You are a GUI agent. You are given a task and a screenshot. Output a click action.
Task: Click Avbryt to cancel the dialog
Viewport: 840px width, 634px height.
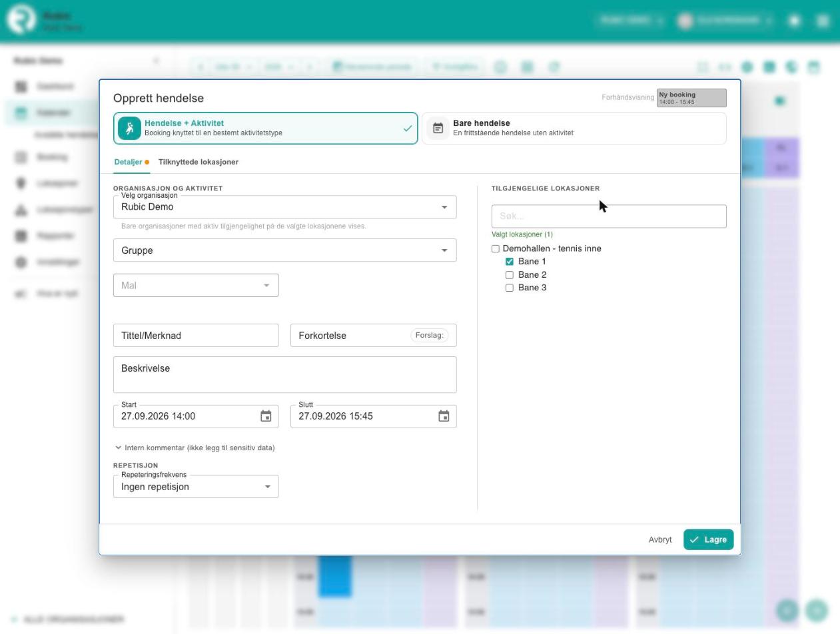(x=660, y=539)
